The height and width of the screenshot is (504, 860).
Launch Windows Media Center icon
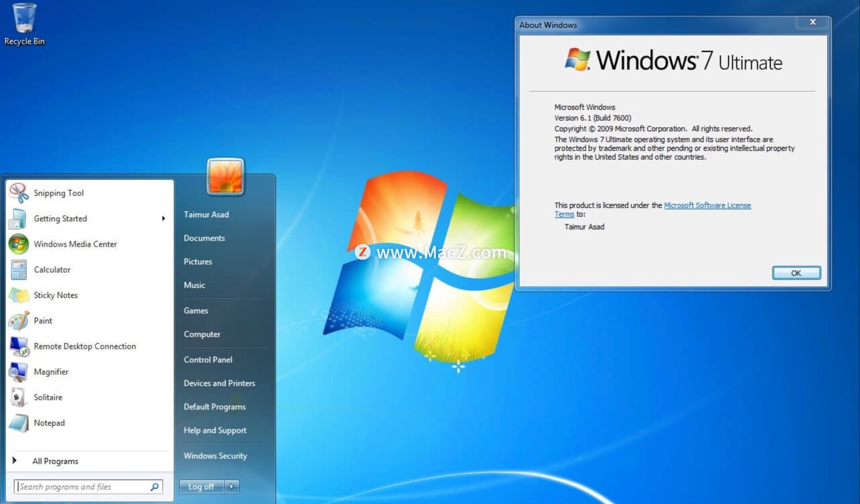[19, 244]
